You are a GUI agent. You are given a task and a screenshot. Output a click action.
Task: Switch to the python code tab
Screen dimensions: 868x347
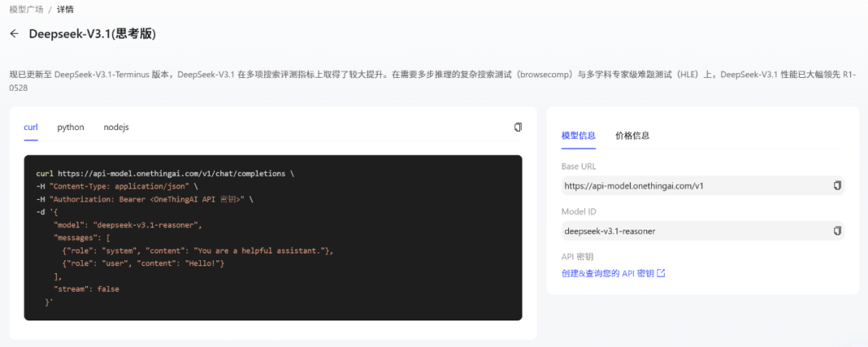tap(71, 127)
